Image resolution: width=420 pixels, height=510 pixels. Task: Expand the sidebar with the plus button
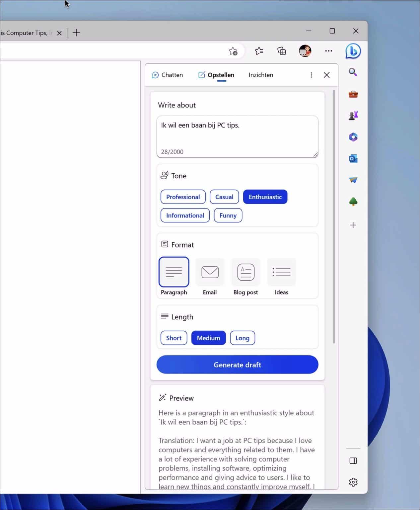[353, 225]
